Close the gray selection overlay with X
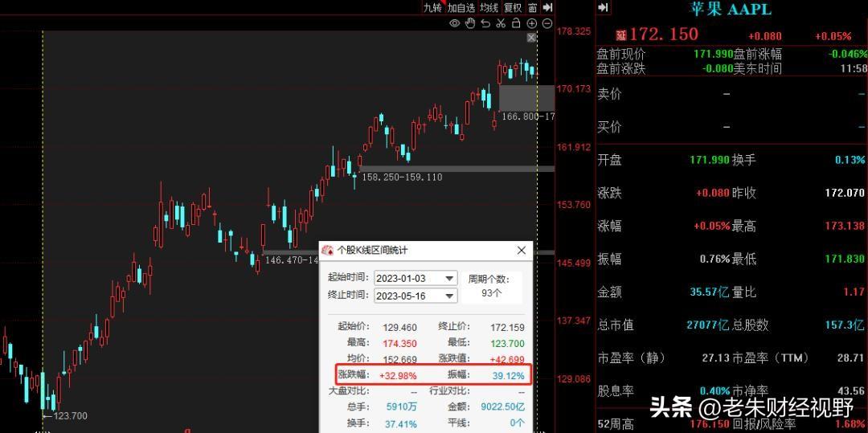868x433 pixels. click(531, 38)
